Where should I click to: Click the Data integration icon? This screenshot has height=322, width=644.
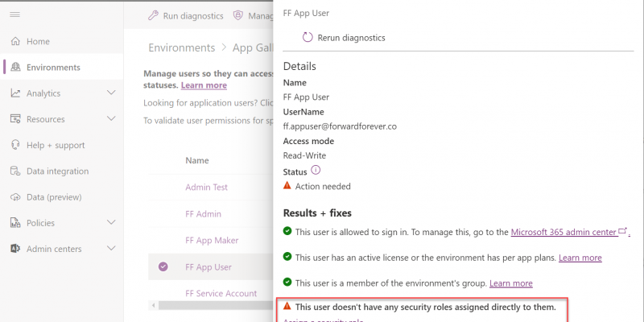(x=15, y=171)
